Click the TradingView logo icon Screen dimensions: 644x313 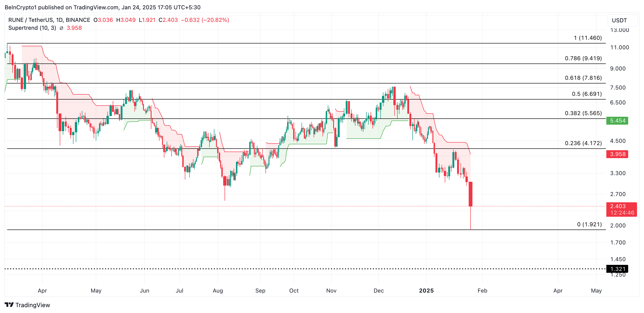pyautogui.click(x=9, y=305)
